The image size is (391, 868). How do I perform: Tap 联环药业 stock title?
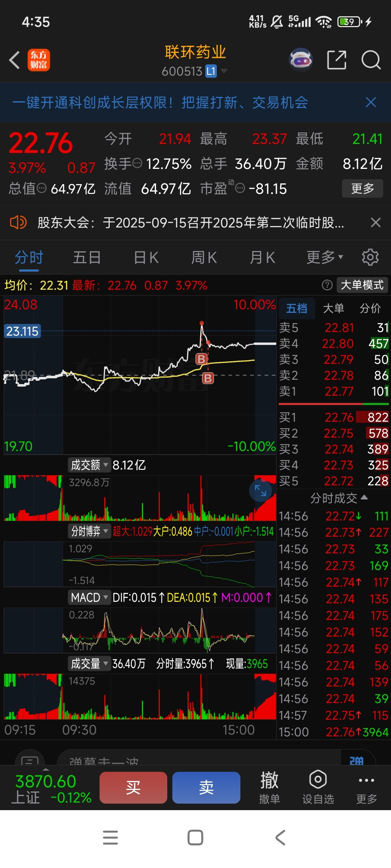click(195, 52)
